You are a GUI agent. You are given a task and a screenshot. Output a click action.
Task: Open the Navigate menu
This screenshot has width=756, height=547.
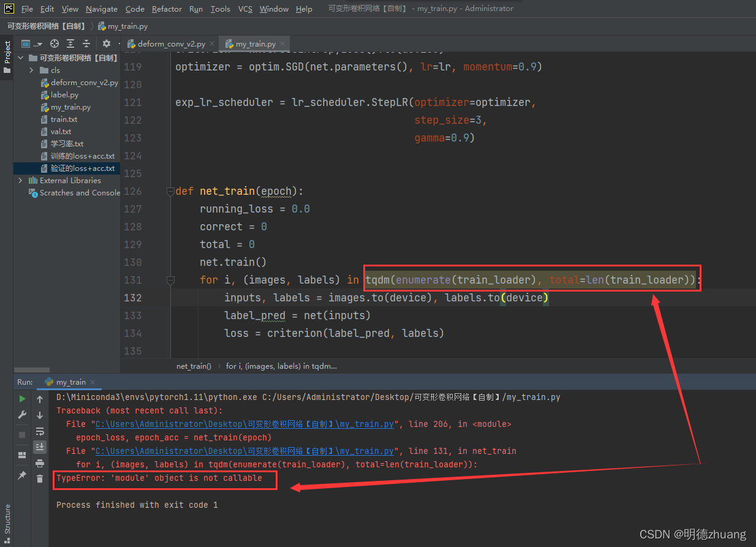click(102, 9)
